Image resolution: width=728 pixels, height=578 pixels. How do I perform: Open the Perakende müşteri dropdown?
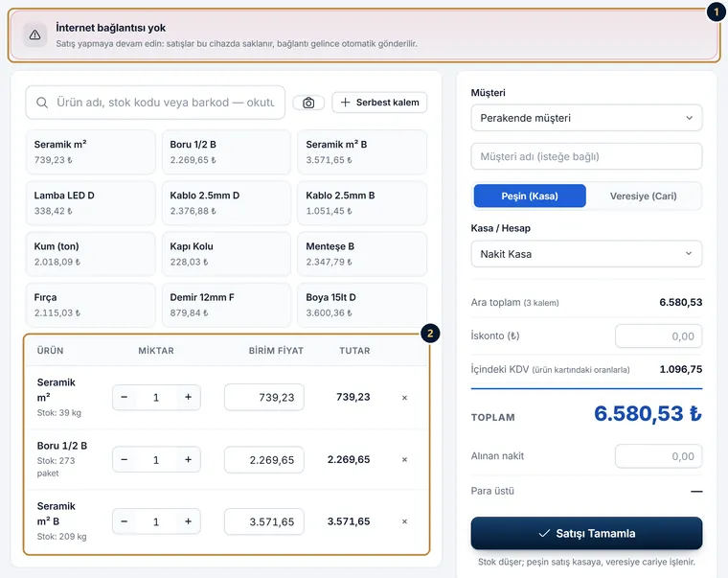tap(586, 118)
